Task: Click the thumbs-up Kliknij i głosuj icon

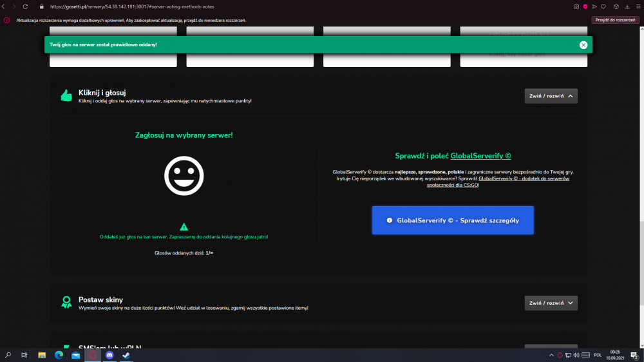Action: 66,95
